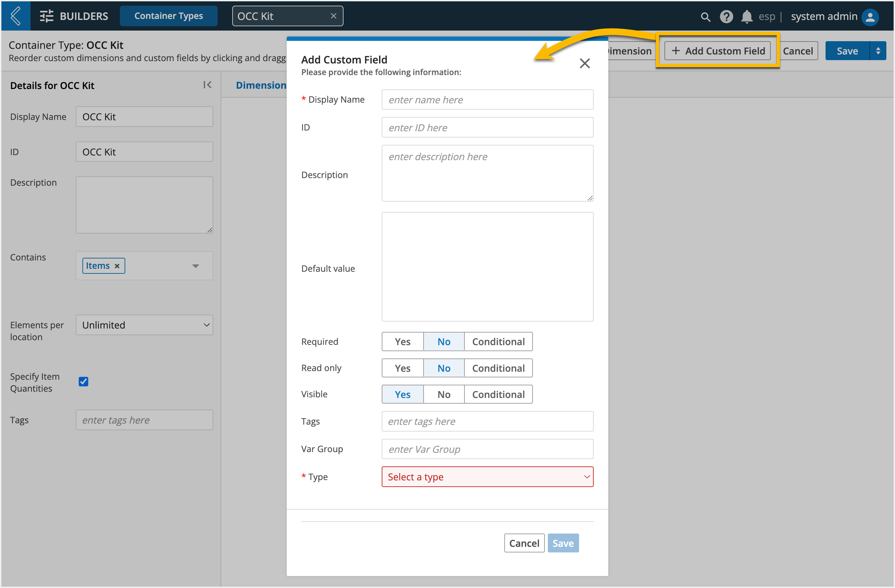This screenshot has height=588, width=895.
Task: Click the Details panel Display Name field
Action: tap(145, 117)
